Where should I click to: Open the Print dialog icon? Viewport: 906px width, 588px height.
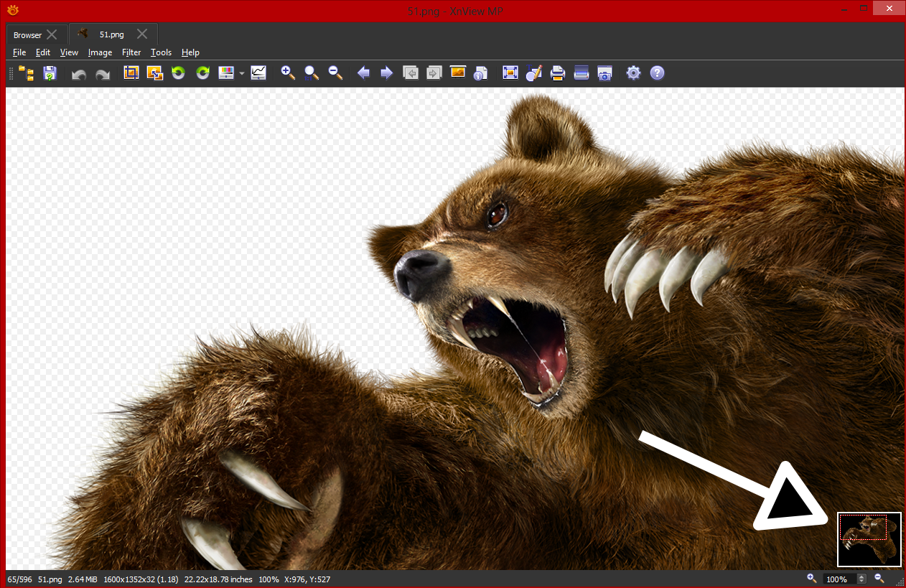click(x=558, y=73)
